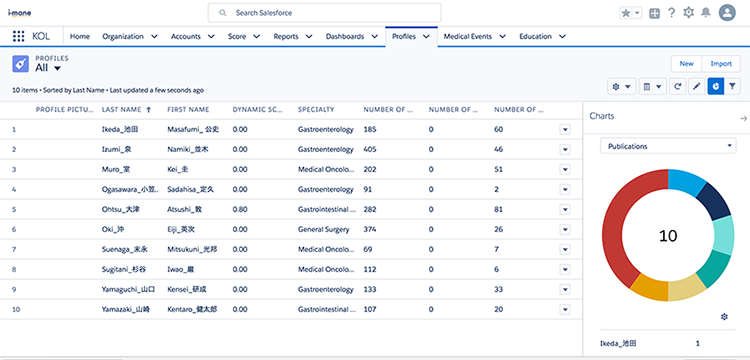750x360 pixels.
Task: Open row actions for Ohtsu row
Action: coord(564,209)
